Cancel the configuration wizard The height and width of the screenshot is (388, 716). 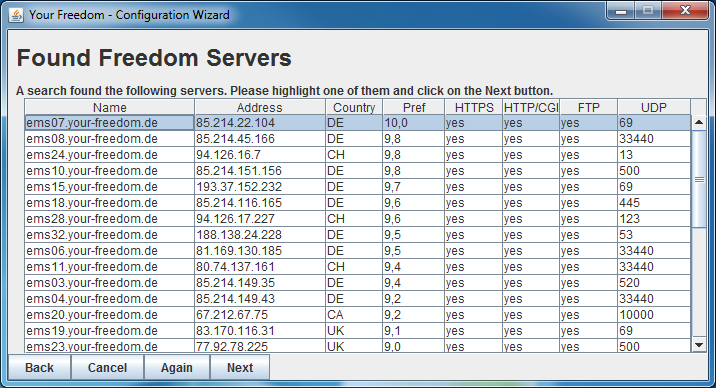pos(107,367)
